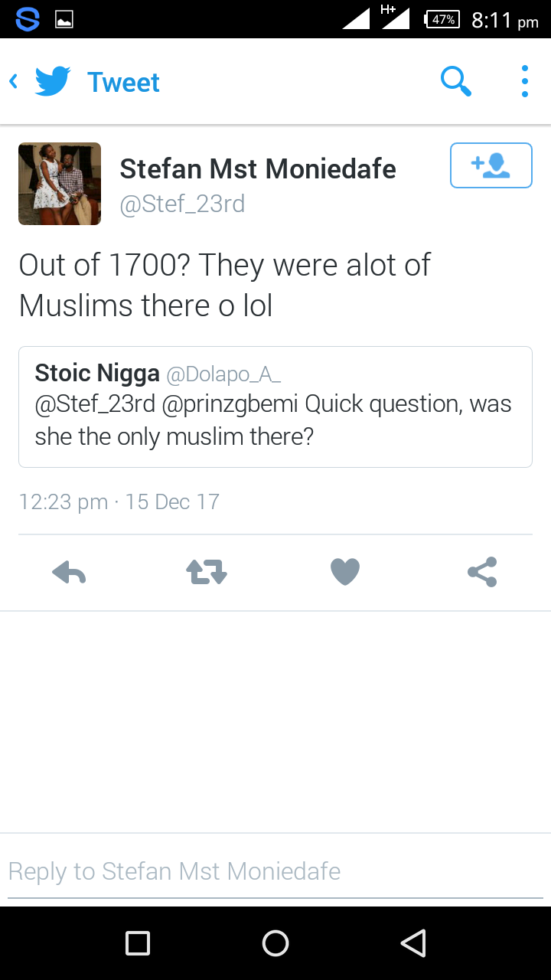Tap the @Stef_23rd handle

pos(182,204)
